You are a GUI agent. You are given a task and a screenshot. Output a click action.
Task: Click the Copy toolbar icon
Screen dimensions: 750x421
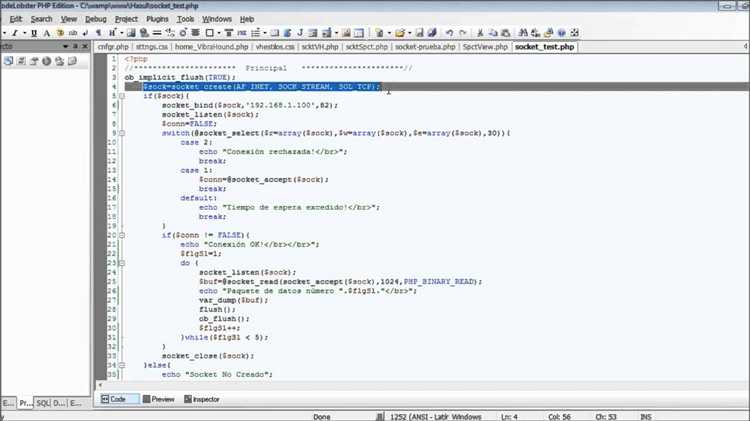click(493, 33)
